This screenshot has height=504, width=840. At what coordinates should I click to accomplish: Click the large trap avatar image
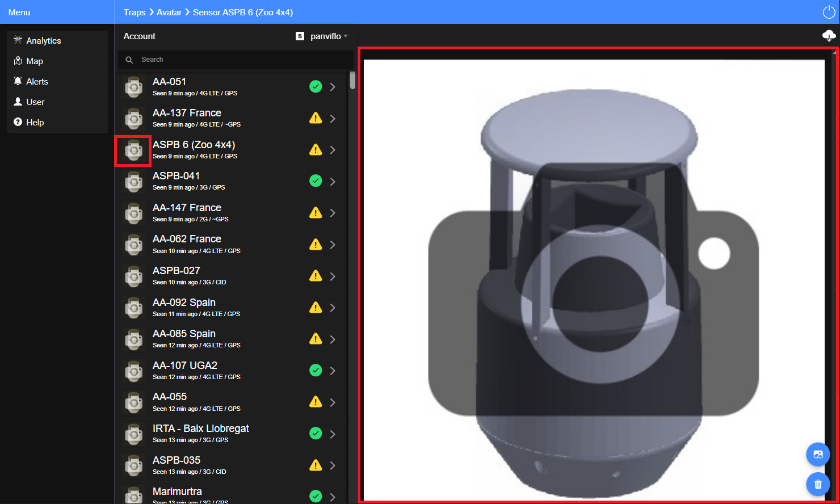594,280
